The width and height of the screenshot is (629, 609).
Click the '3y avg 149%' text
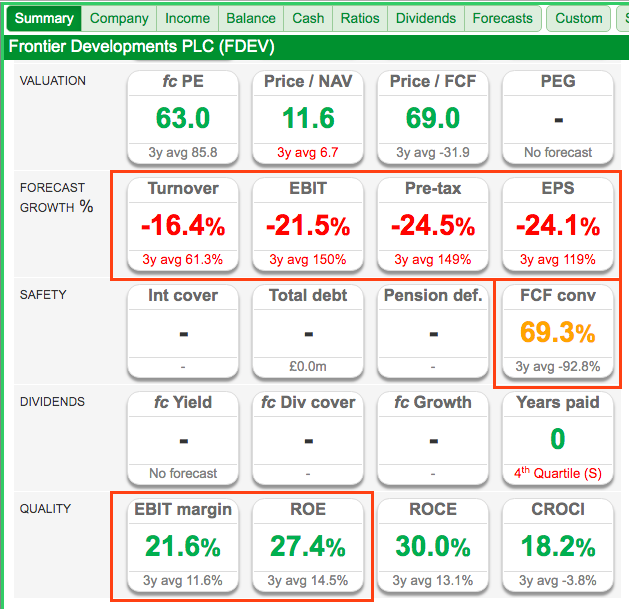coord(433,260)
